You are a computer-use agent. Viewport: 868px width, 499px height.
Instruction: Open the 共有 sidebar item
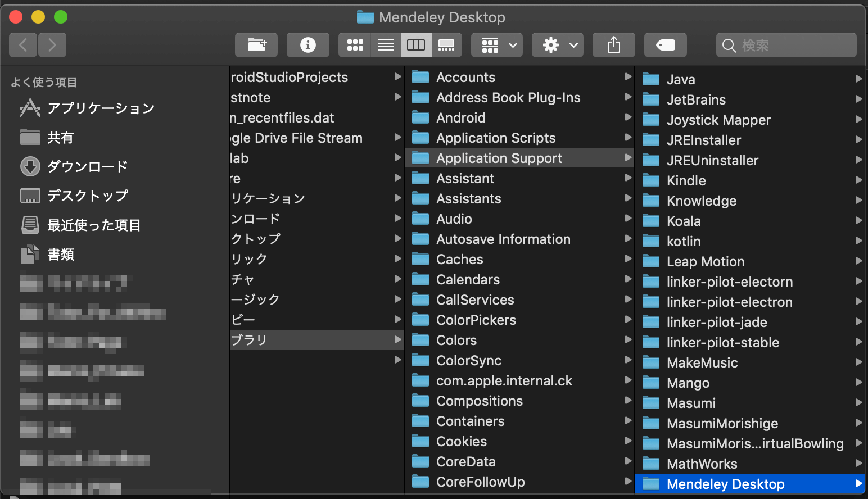pos(47,137)
